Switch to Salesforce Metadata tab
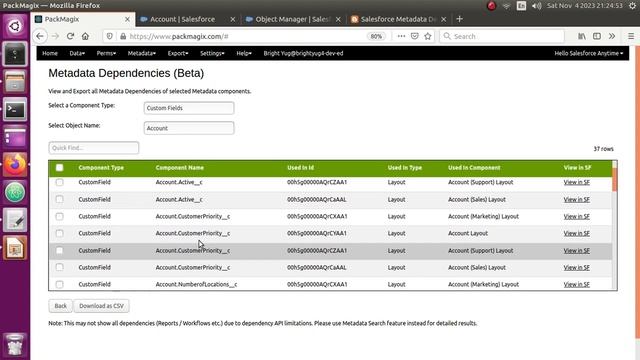Image resolution: width=640 pixels, height=360 pixels. tap(398, 19)
